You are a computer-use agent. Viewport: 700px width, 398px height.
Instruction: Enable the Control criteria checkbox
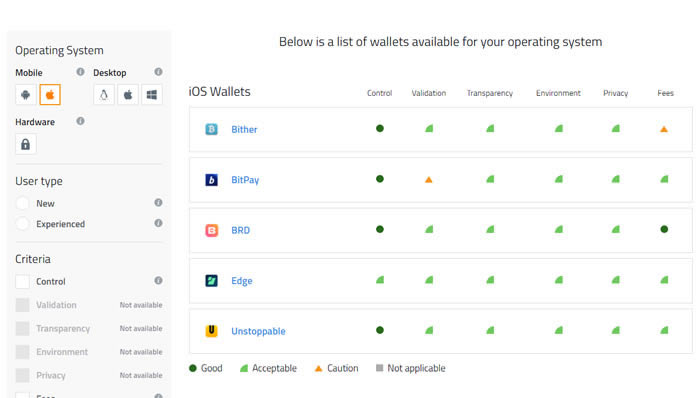click(x=22, y=282)
